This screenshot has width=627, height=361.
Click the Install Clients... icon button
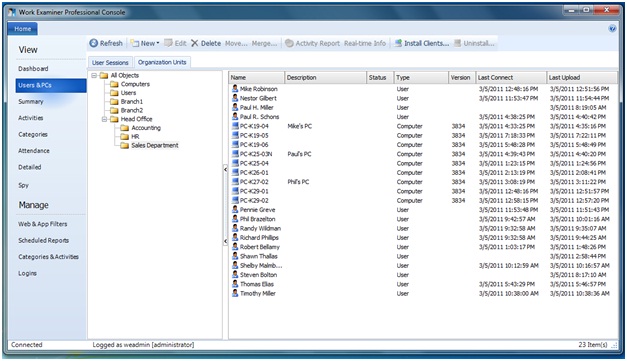coord(398,43)
